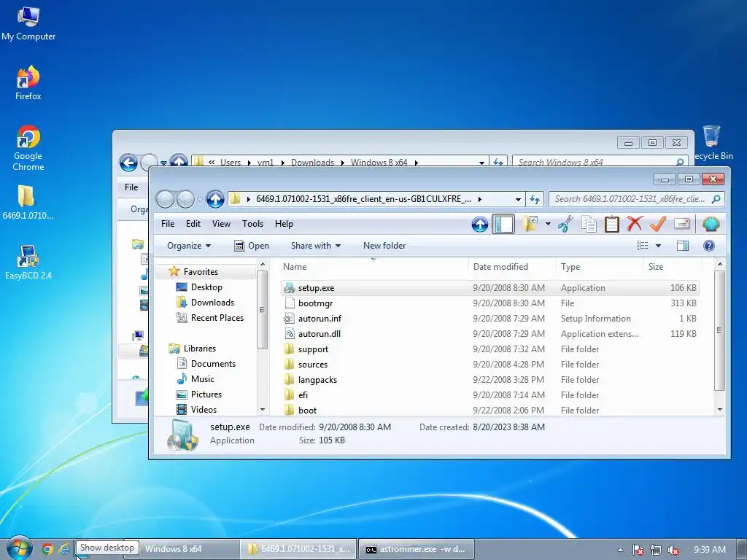This screenshot has width=747, height=560.
Task: Open the 6469.1.0710 folder on desktop
Action: tap(28, 203)
